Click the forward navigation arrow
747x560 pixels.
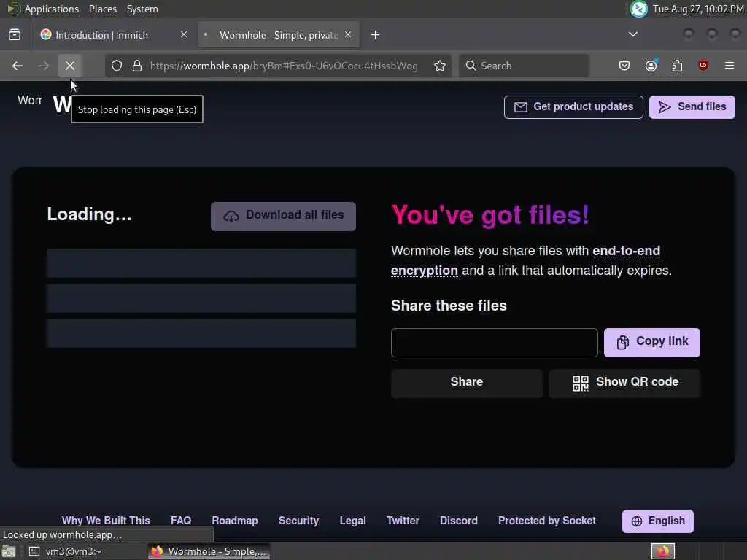44,66
